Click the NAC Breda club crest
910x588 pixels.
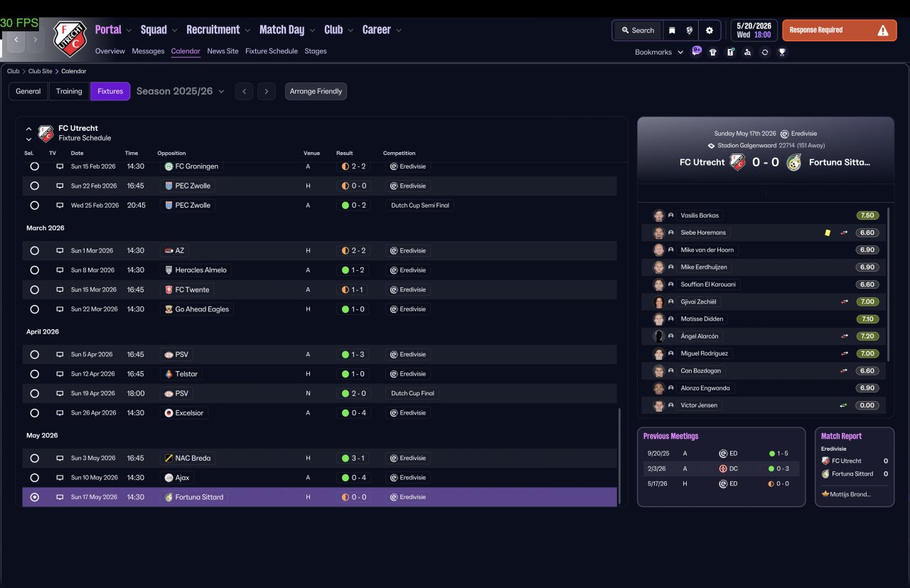[x=168, y=459]
